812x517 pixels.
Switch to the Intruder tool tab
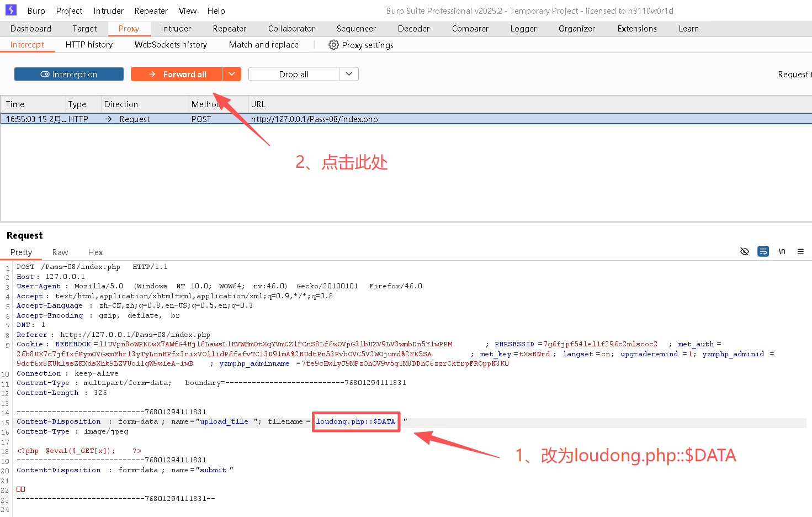(x=176, y=29)
